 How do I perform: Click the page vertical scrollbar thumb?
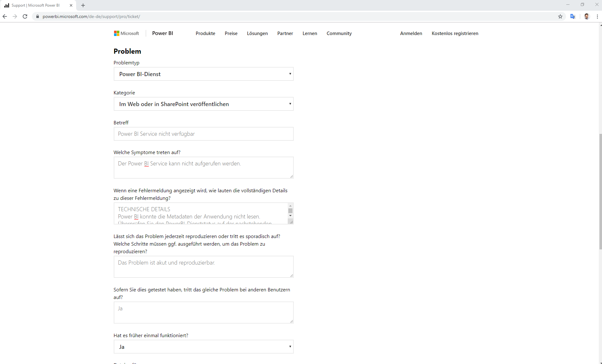(600, 192)
